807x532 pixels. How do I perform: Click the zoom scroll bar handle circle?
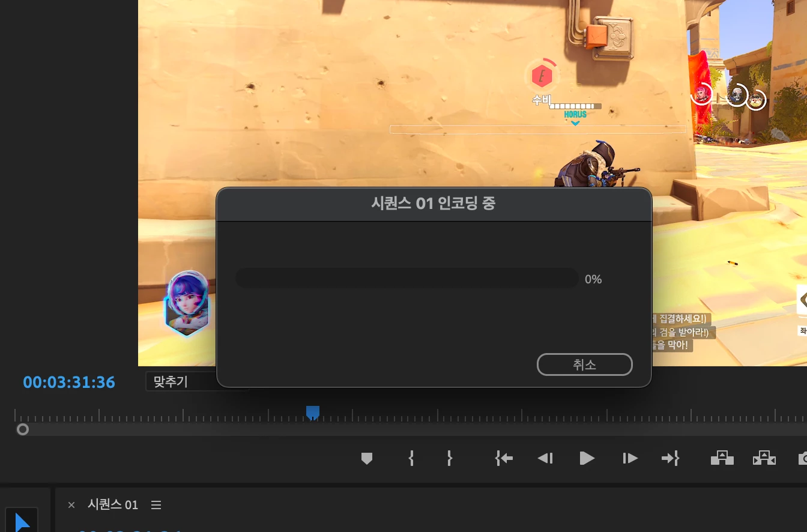(23, 429)
